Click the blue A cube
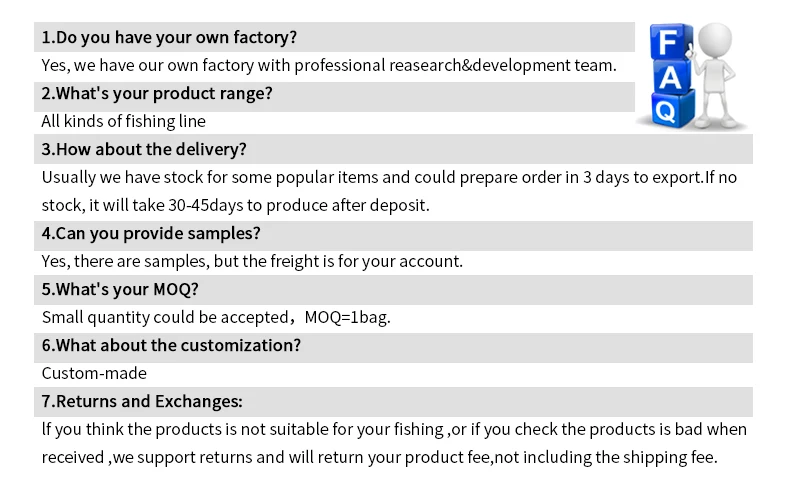Viewport: 790px width, 504px height. tap(673, 78)
